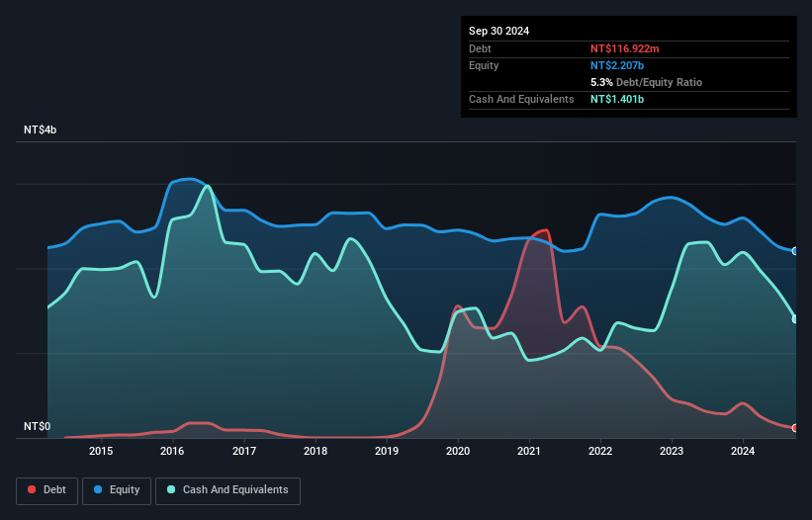Click the 2023 x-axis label
This screenshot has height=520, width=812.
[x=672, y=451]
